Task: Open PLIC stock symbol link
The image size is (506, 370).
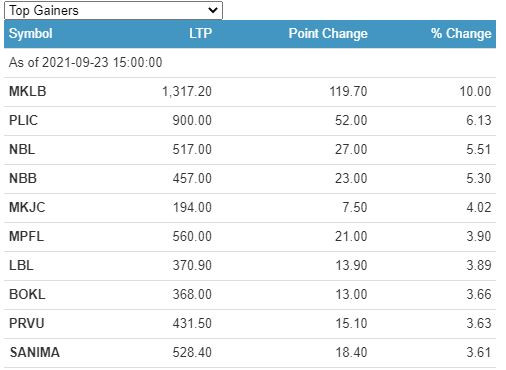Action: [23, 120]
